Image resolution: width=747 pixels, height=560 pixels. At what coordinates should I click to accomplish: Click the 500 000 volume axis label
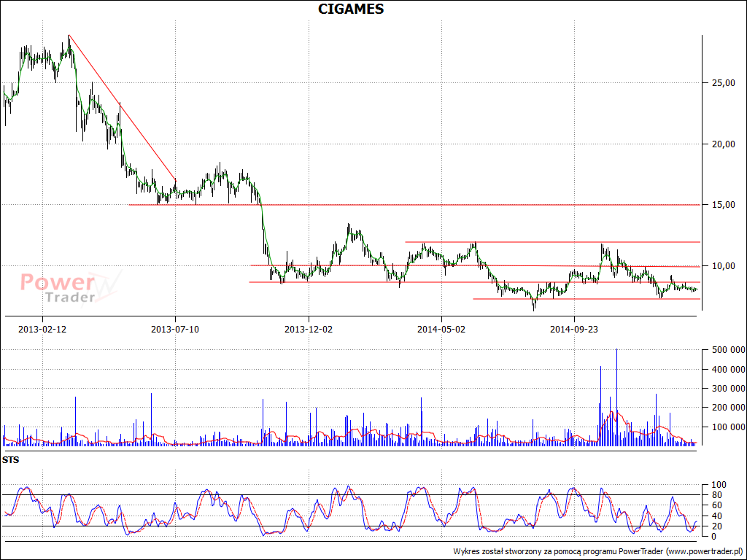tap(729, 350)
